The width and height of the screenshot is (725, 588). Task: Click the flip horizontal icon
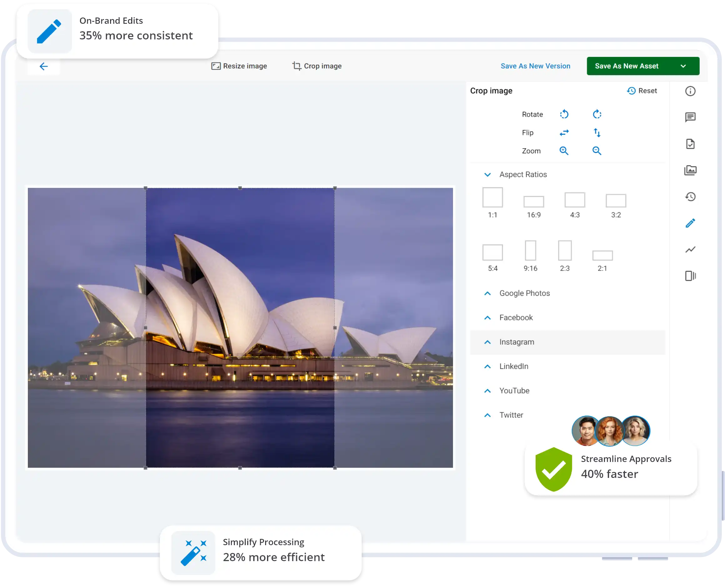click(564, 133)
